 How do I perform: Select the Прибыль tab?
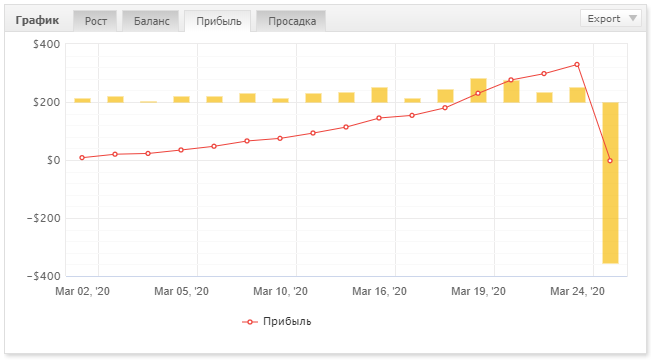(x=218, y=21)
